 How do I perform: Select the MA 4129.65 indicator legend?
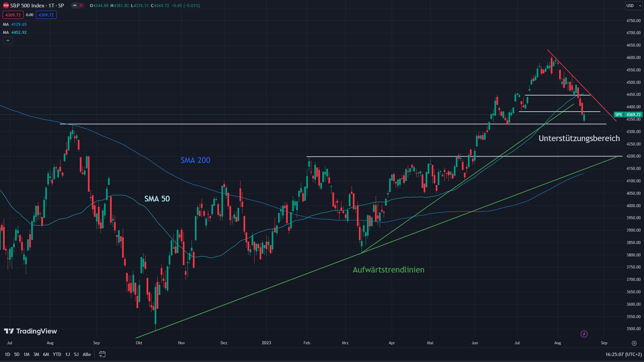(x=15, y=24)
